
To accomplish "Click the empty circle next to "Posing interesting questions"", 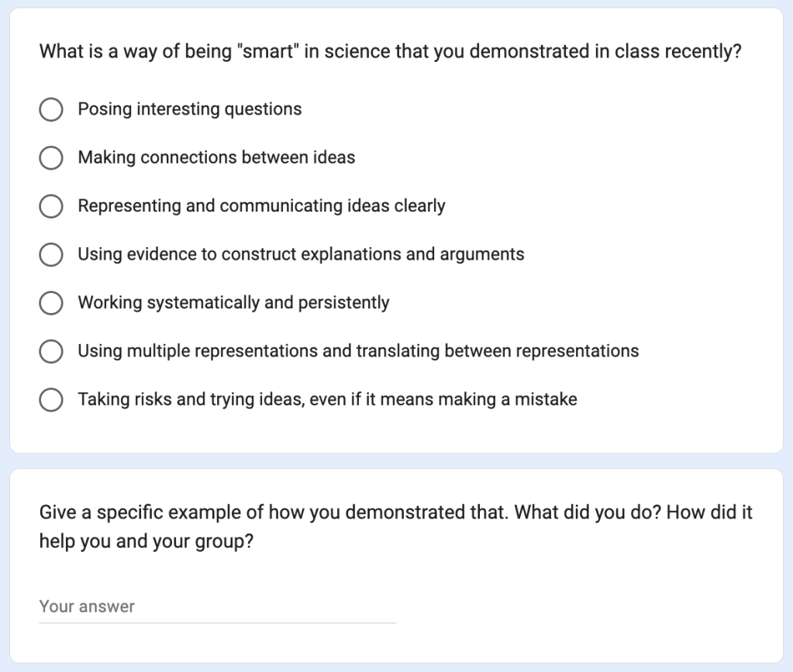I will [x=51, y=109].
